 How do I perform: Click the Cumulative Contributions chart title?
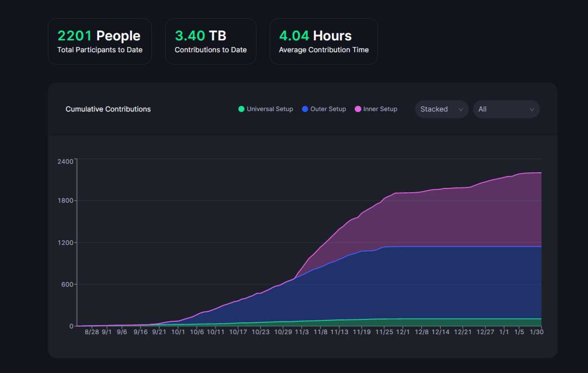click(108, 109)
